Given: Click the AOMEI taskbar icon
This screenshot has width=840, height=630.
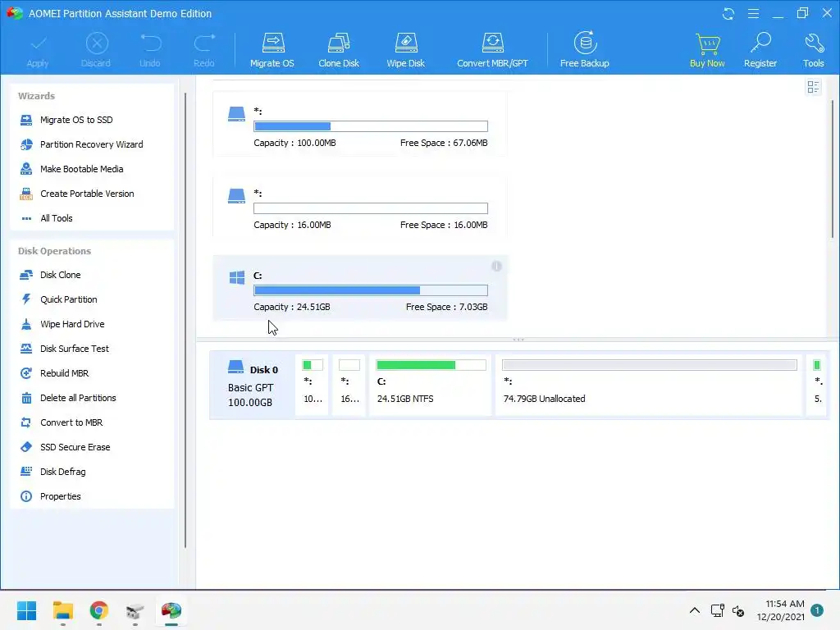Looking at the screenshot, I should click(x=171, y=610).
